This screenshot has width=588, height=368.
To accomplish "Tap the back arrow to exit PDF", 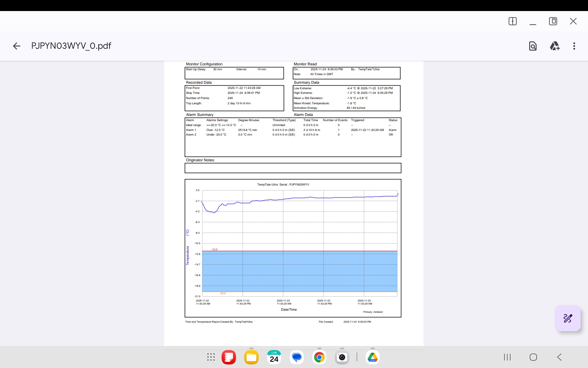I will (17, 46).
